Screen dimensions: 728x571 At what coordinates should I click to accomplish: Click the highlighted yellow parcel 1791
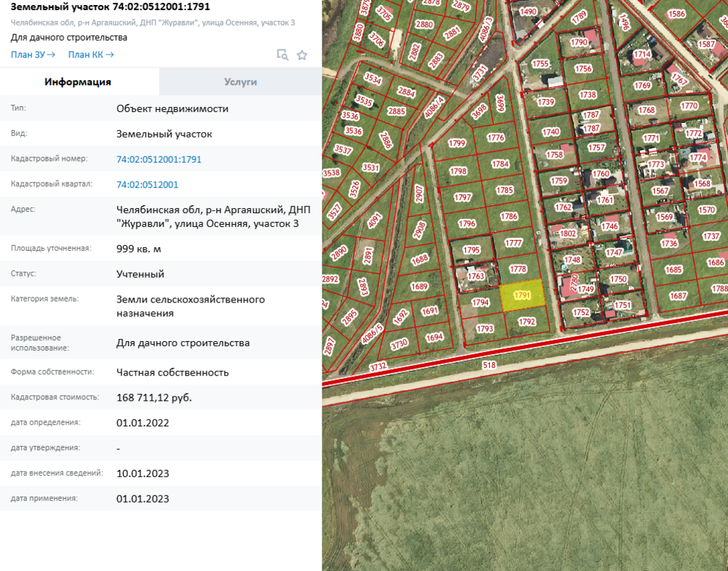click(x=521, y=295)
